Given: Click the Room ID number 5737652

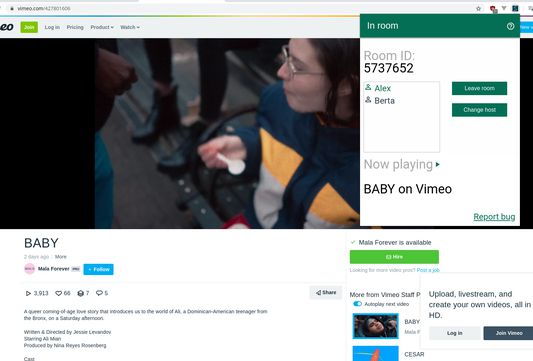Looking at the screenshot, I should [389, 68].
